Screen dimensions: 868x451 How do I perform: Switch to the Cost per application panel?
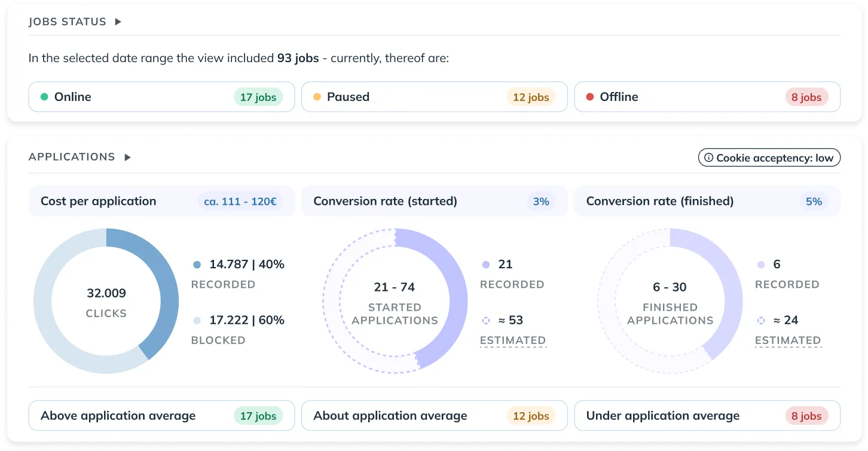pyautogui.click(x=161, y=201)
